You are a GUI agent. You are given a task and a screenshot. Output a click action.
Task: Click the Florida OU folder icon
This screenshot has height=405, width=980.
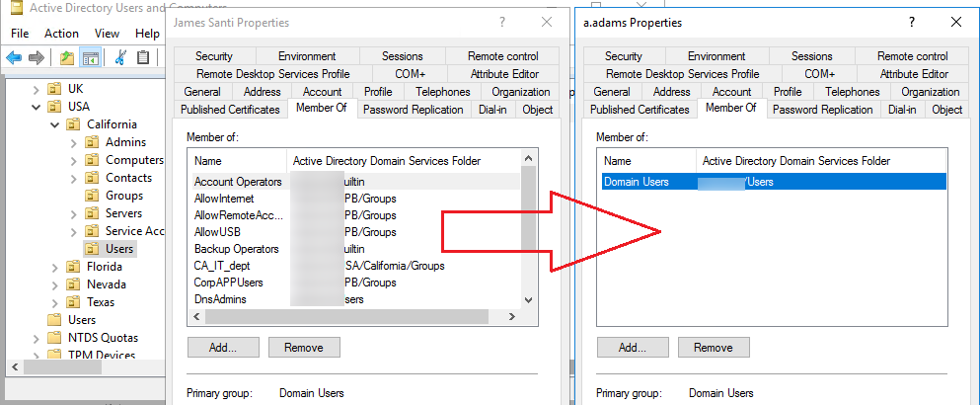(73, 267)
